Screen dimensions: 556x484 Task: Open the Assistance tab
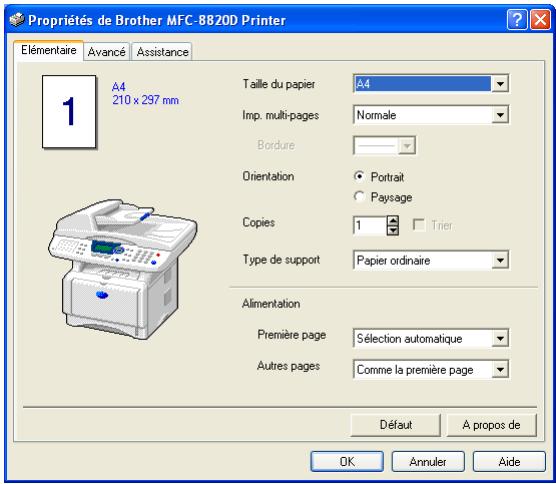[x=162, y=52]
